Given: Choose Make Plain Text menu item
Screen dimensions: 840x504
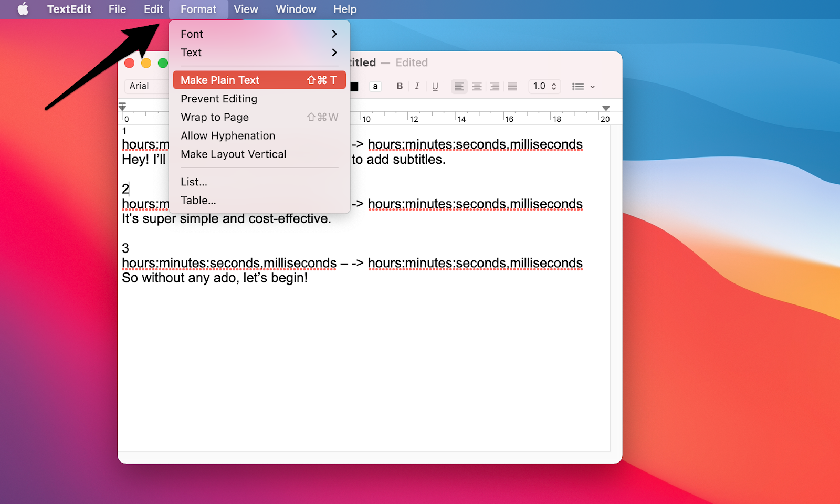Looking at the screenshot, I should [259, 80].
